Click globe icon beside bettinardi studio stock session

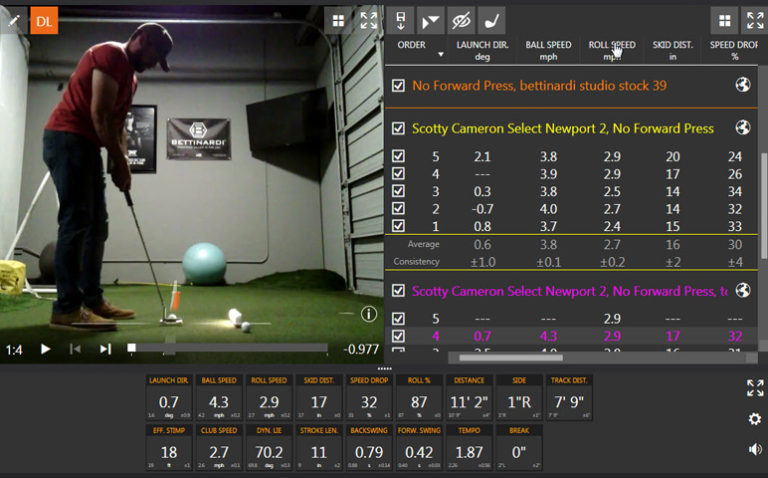click(742, 85)
